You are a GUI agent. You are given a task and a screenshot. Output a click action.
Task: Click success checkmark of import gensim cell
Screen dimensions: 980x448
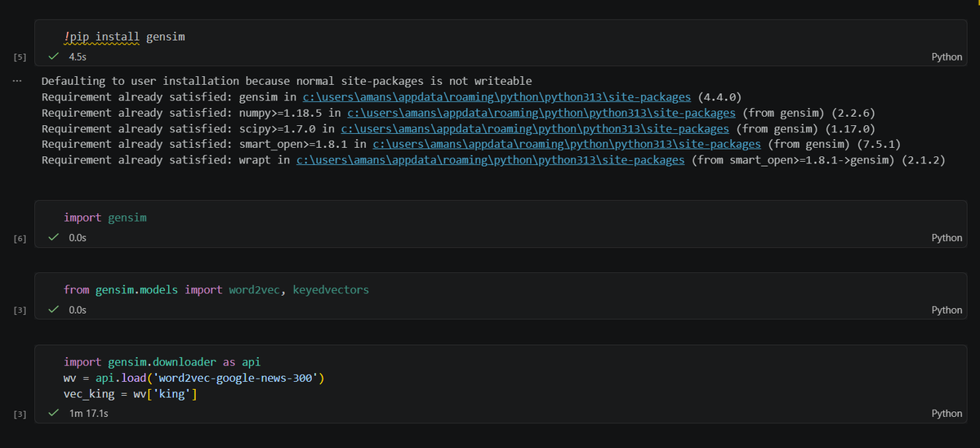pyautogui.click(x=54, y=238)
